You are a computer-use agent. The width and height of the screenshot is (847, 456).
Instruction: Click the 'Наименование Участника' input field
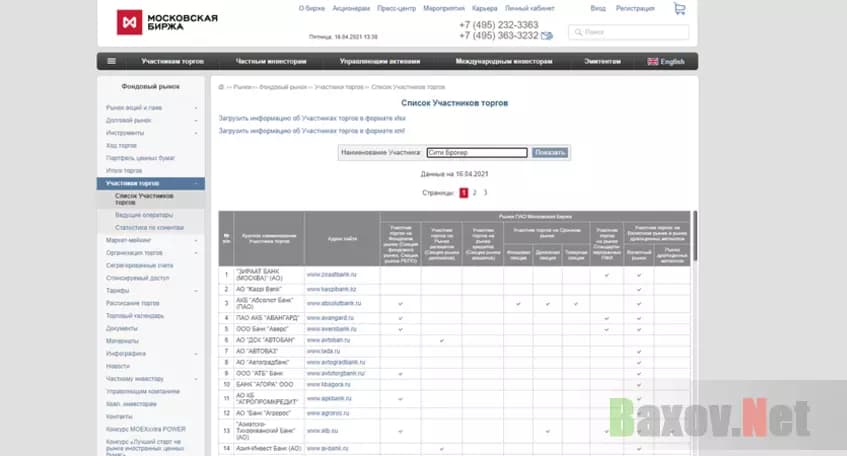(x=476, y=153)
